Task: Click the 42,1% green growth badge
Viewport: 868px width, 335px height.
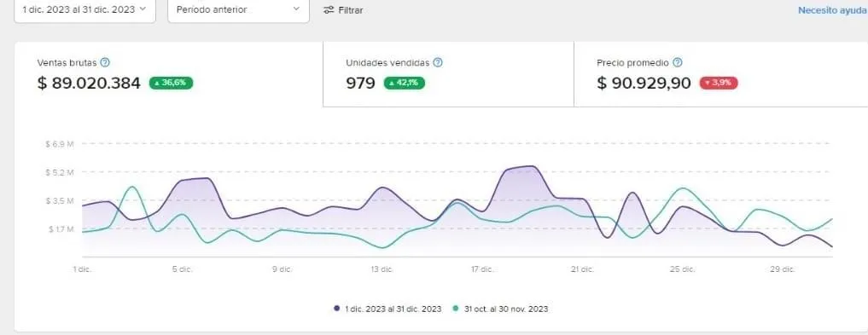Action: pyautogui.click(x=404, y=83)
